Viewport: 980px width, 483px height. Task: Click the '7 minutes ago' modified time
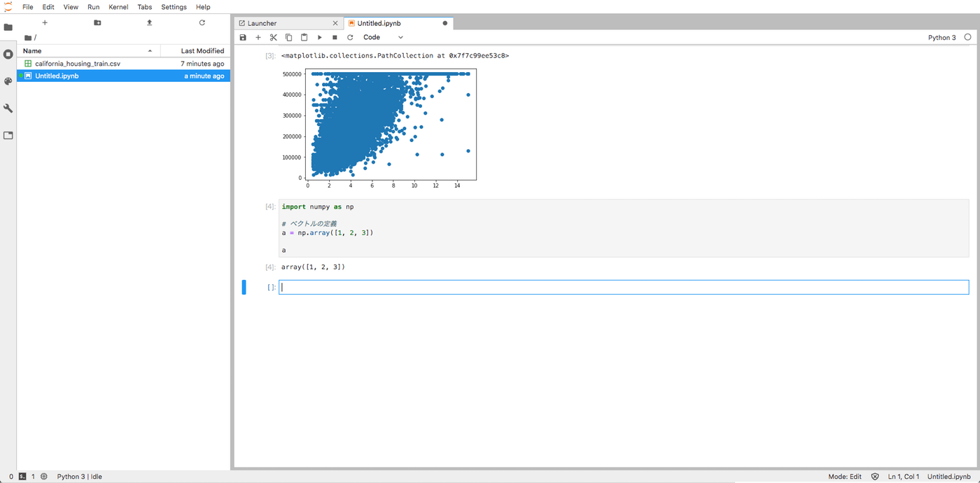[x=202, y=63]
